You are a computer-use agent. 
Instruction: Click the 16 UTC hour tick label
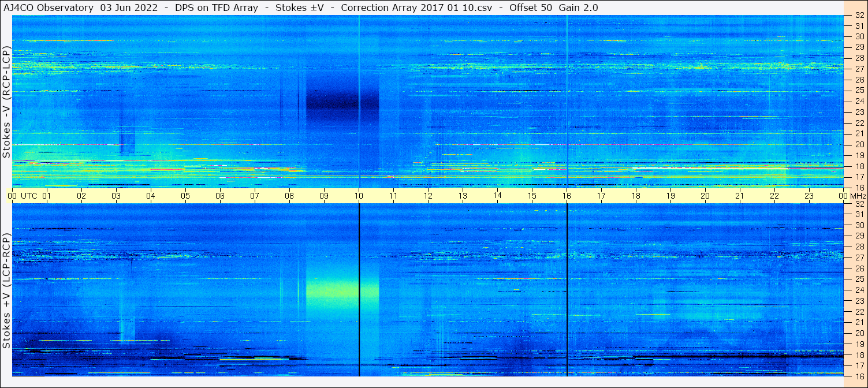[x=567, y=196]
